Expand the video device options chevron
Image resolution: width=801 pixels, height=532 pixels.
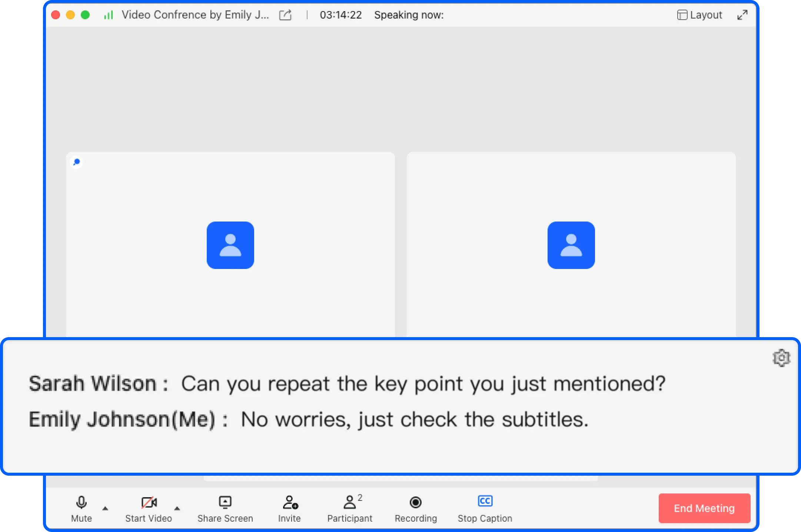click(177, 508)
